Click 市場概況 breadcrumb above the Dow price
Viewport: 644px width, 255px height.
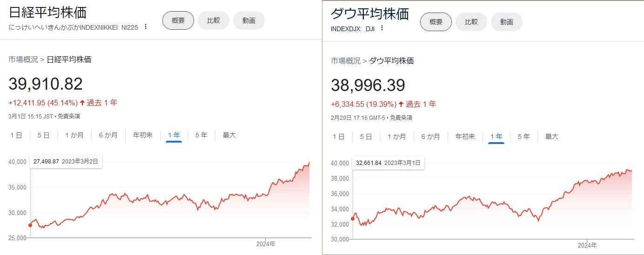coord(346,61)
